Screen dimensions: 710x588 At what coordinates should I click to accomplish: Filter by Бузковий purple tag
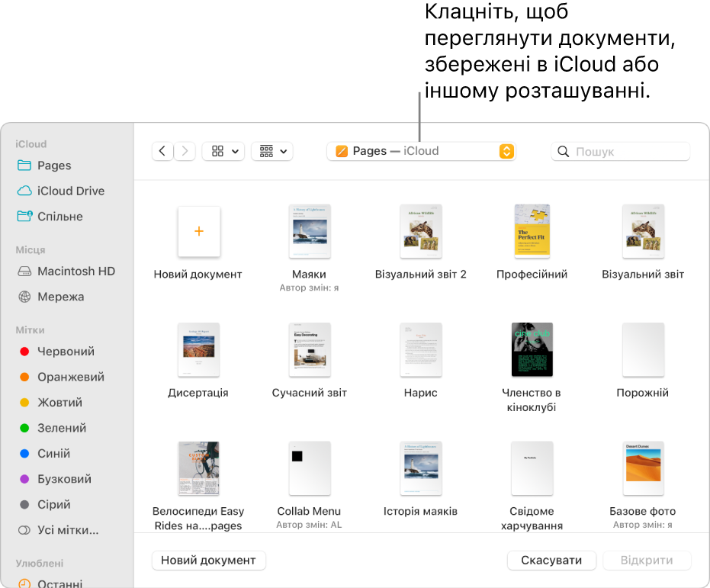pyautogui.click(x=55, y=479)
